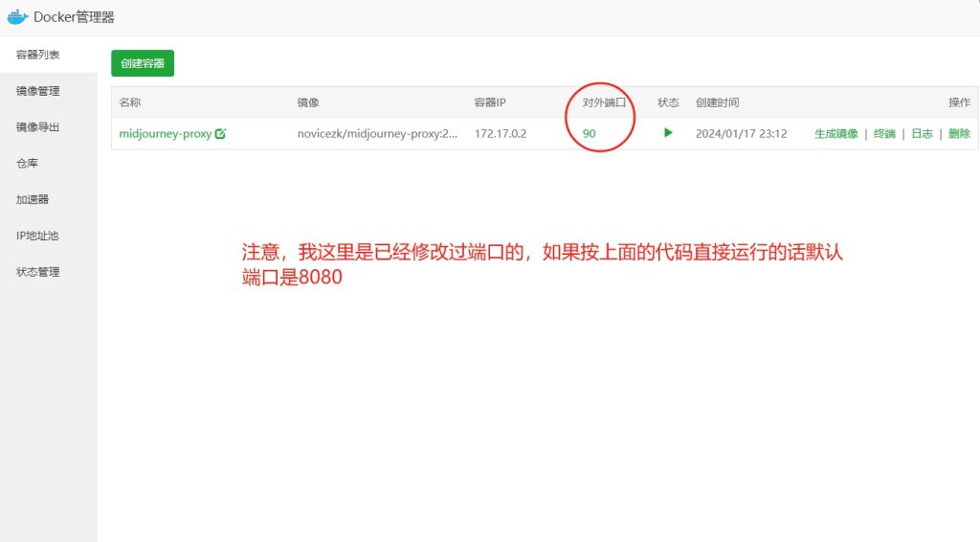Open the midjourney-proxy container link

(x=165, y=133)
